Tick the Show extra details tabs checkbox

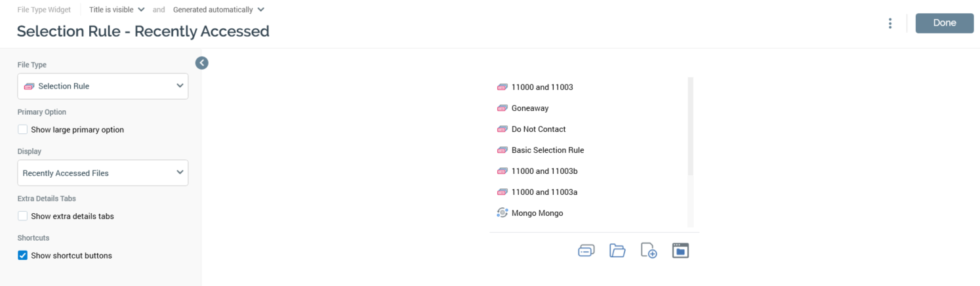point(23,216)
